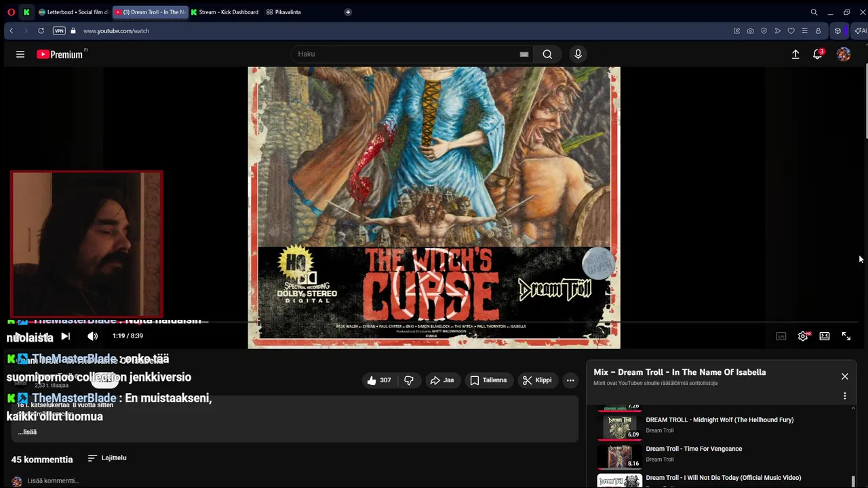Go back to previous page
The height and width of the screenshot is (488, 868).
coord(12,30)
